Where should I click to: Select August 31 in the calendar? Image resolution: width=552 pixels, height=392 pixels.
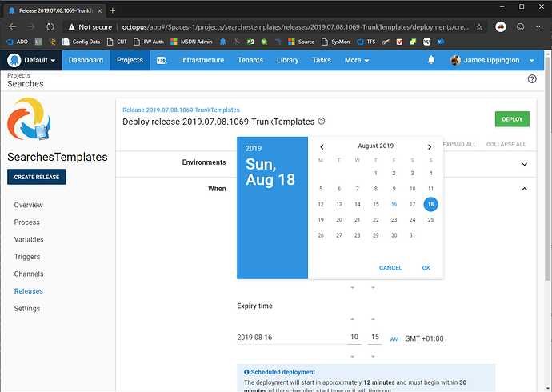point(412,235)
